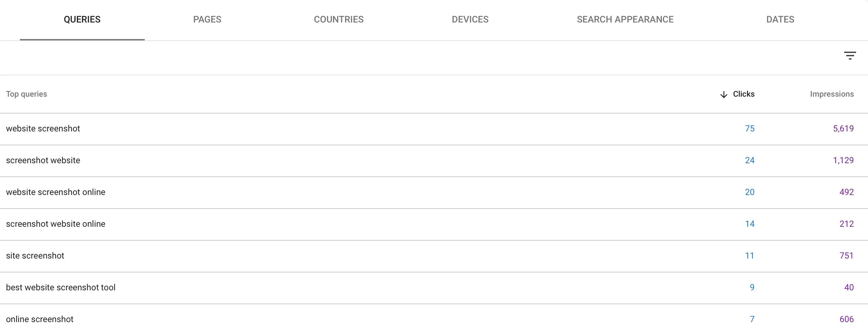Sort the table by Clicks column
The height and width of the screenshot is (335, 868).
click(x=743, y=94)
